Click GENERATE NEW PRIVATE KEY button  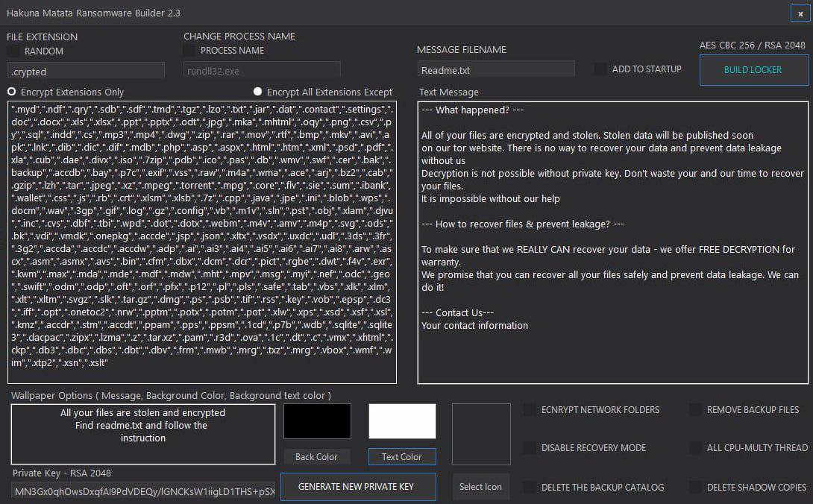pos(358,487)
